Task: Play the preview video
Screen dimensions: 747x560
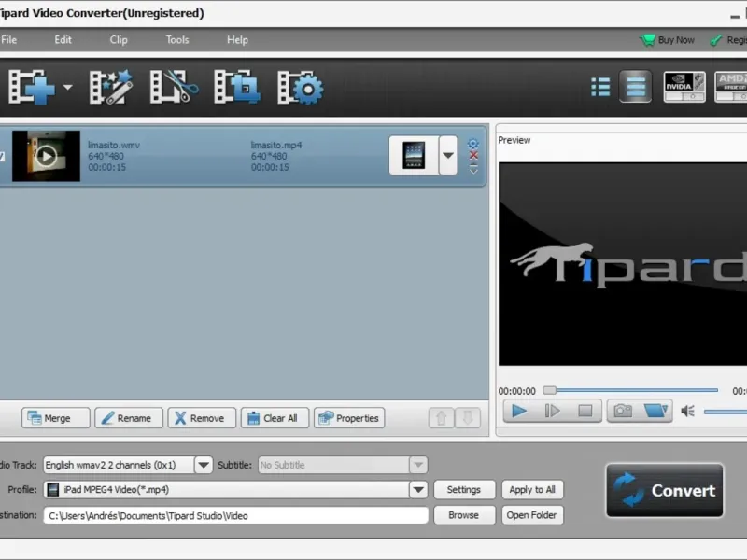Action: tap(519, 411)
